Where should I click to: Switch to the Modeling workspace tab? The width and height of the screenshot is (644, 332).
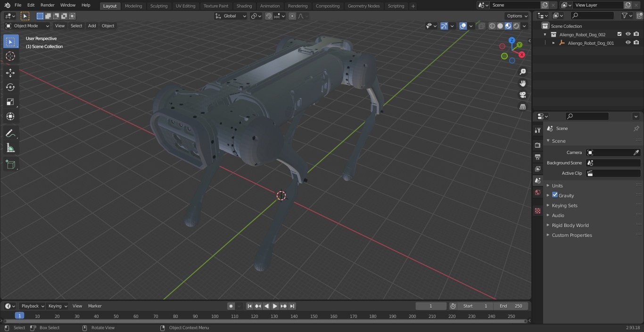(x=133, y=6)
